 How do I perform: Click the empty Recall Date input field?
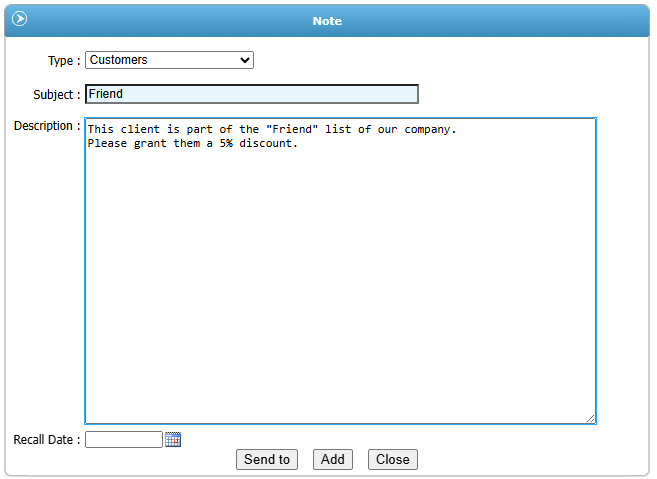click(x=123, y=440)
